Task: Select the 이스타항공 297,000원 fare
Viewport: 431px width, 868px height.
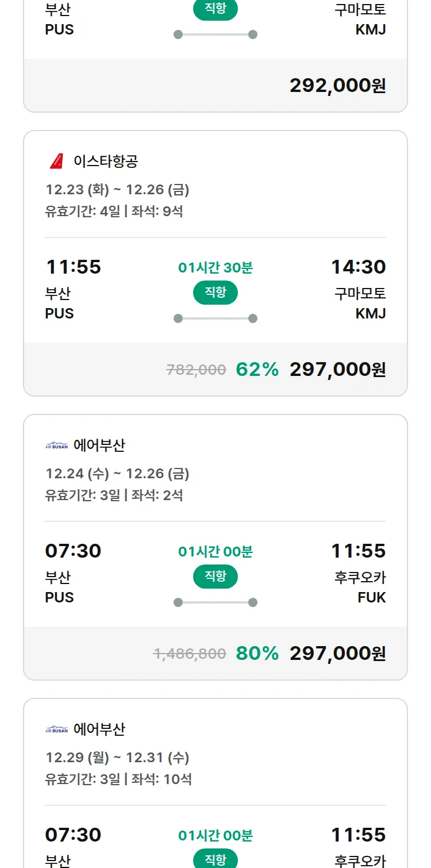Action: coord(337,370)
